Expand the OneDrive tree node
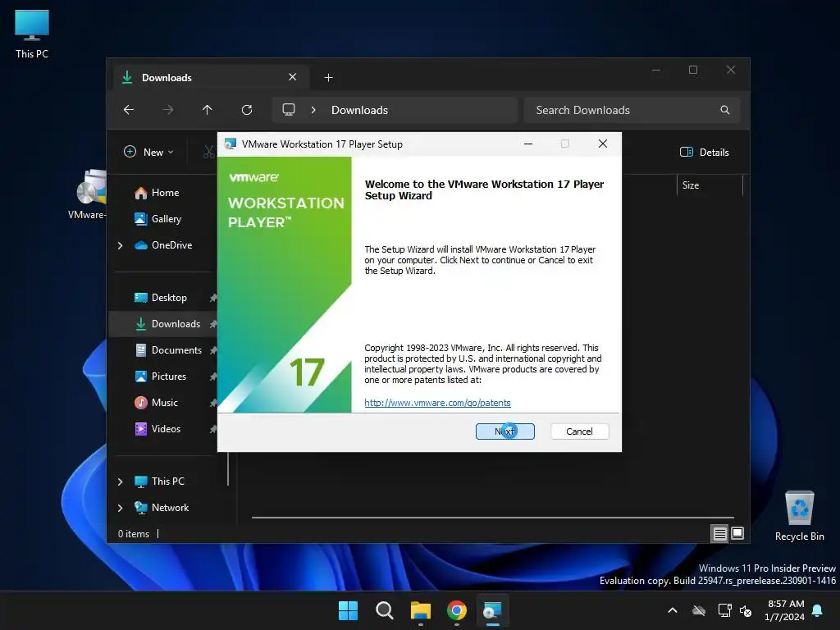The height and width of the screenshot is (630, 840). [121, 245]
